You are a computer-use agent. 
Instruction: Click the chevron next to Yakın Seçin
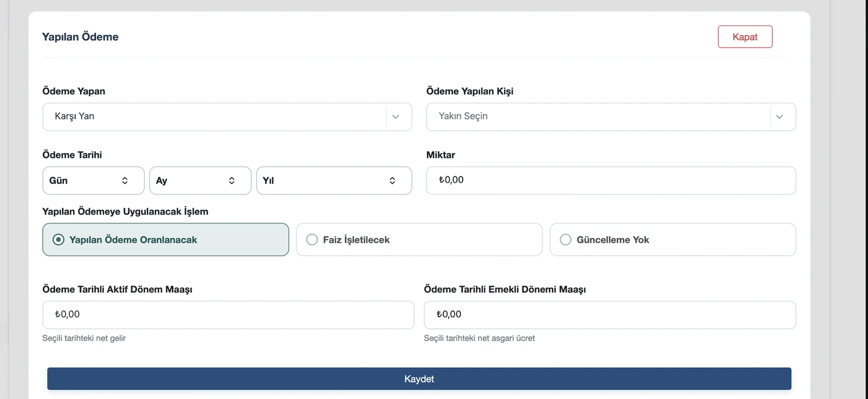[x=779, y=116]
